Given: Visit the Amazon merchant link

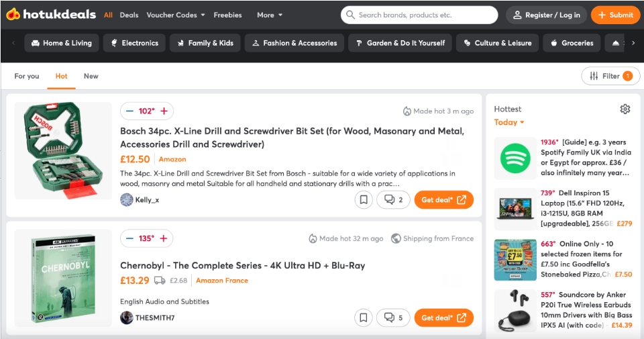Looking at the screenshot, I should 172,159.
